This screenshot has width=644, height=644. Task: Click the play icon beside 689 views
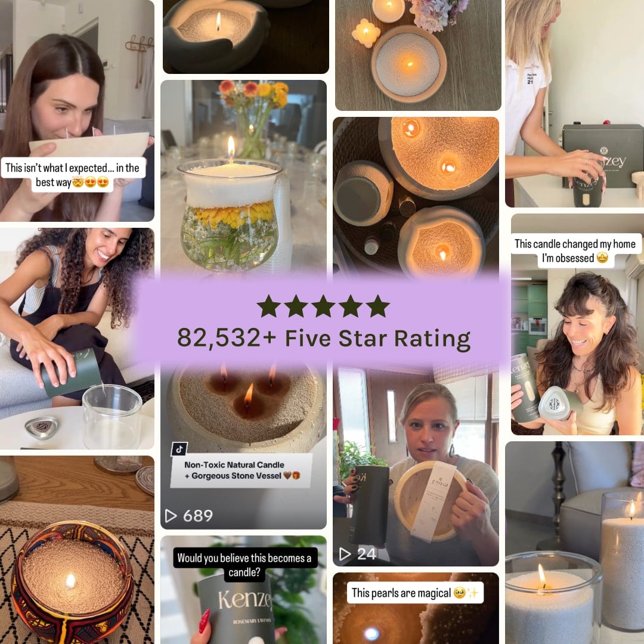click(171, 515)
